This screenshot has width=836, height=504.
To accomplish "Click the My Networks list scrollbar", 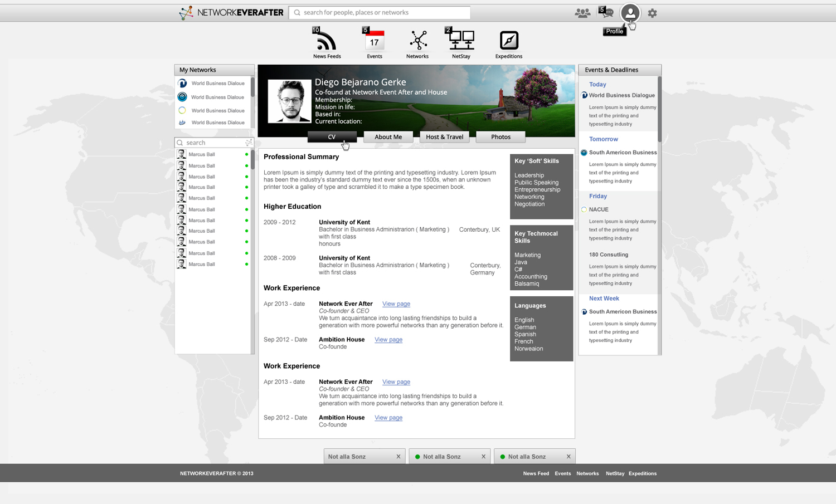I will tap(252, 87).
